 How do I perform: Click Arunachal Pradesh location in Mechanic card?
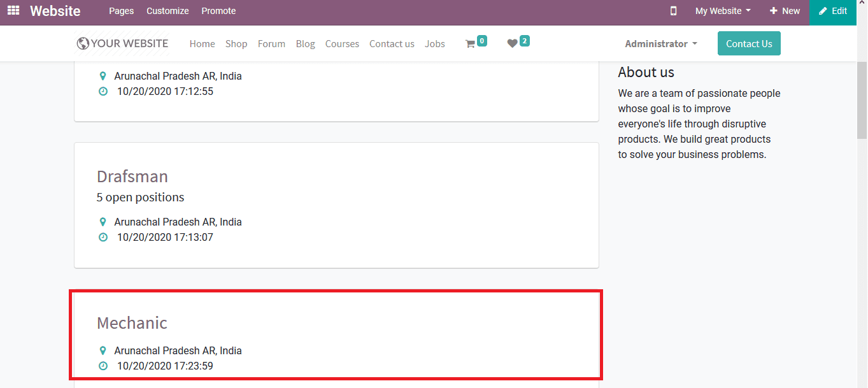(178, 351)
